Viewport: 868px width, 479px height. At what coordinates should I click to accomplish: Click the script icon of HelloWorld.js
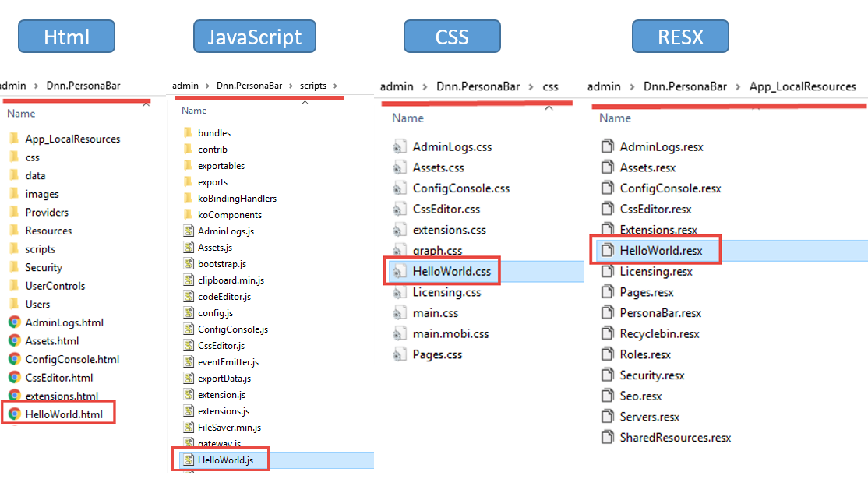click(189, 460)
